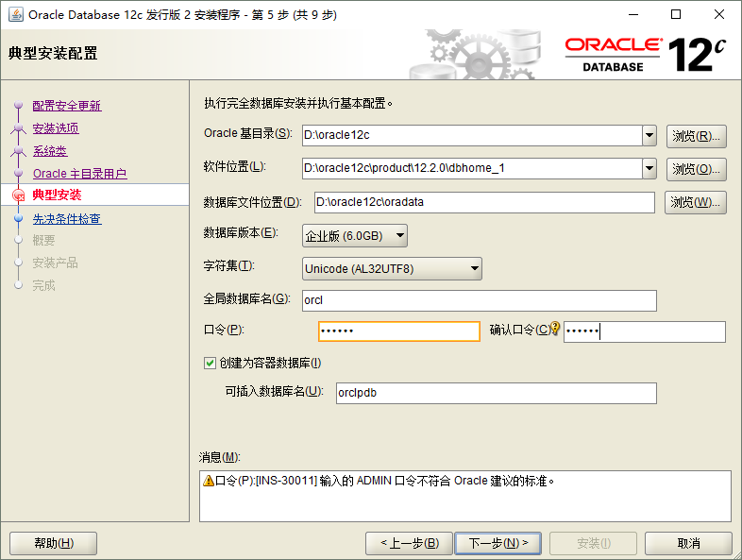This screenshot has height=560, width=742.
Task: Click the 完成 step label
Action: 43,285
